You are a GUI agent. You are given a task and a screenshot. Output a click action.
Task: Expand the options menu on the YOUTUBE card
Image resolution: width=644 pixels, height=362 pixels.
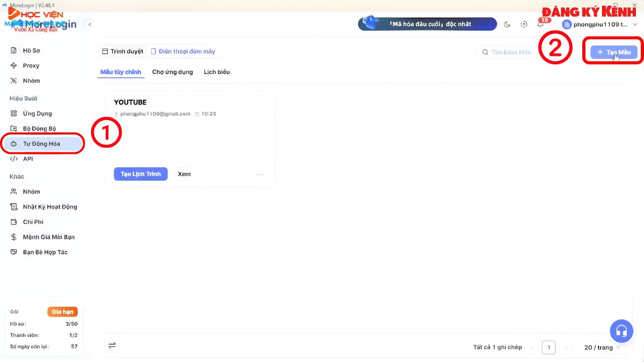[260, 174]
